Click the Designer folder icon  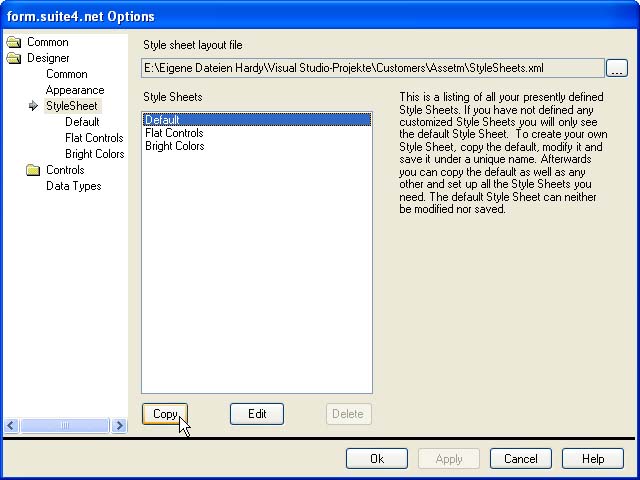(x=13, y=58)
